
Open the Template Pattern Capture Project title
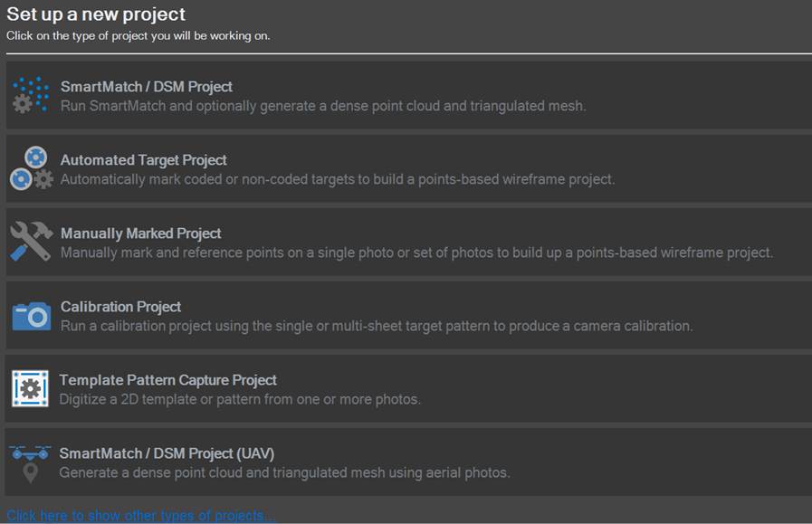tap(168, 380)
